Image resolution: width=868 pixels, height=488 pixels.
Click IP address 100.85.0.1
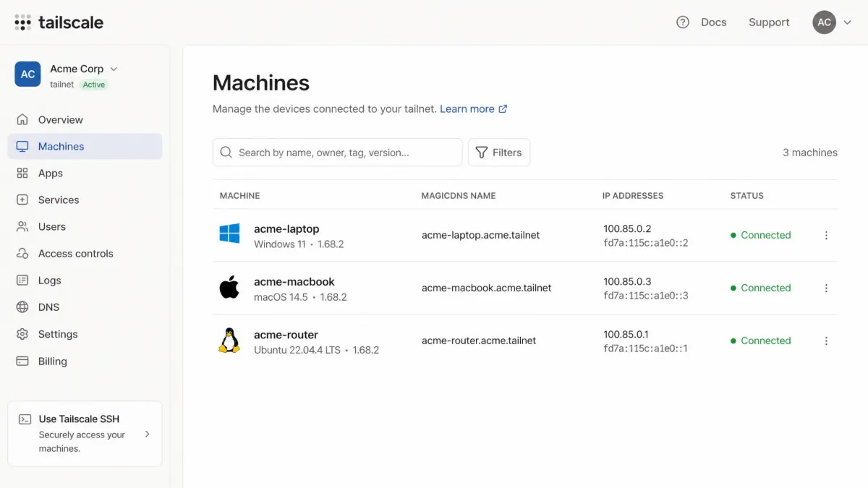tap(626, 334)
